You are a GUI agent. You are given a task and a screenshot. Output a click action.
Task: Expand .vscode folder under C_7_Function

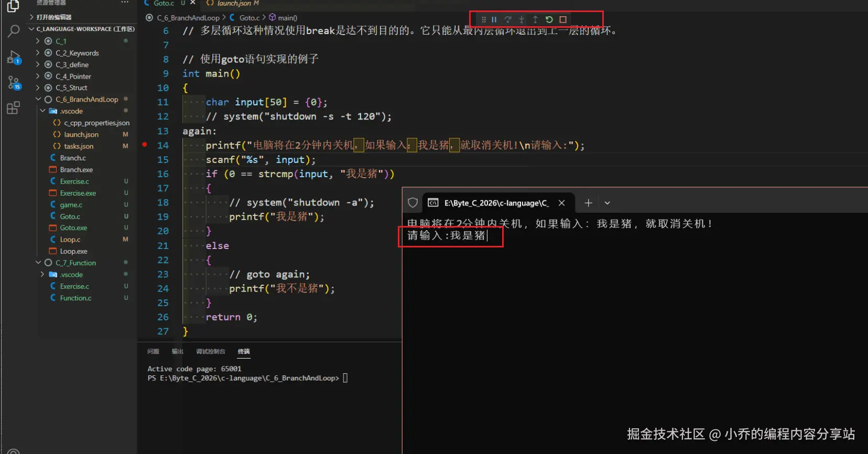pyautogui.click(x=42, y=274)
